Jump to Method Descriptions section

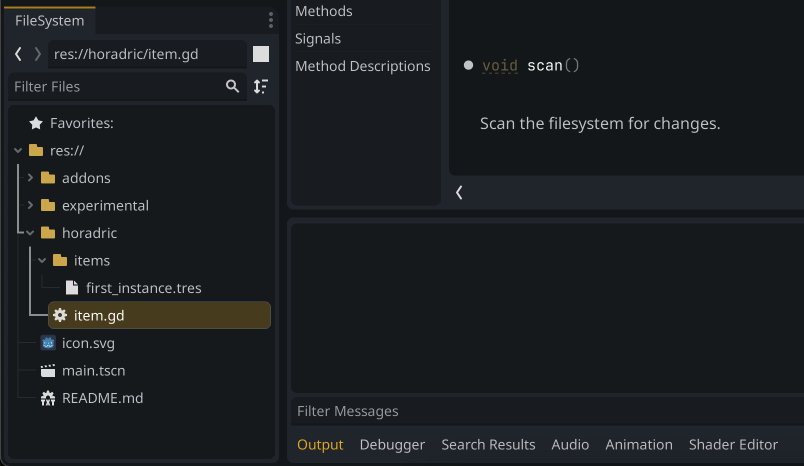pos(363,66)
